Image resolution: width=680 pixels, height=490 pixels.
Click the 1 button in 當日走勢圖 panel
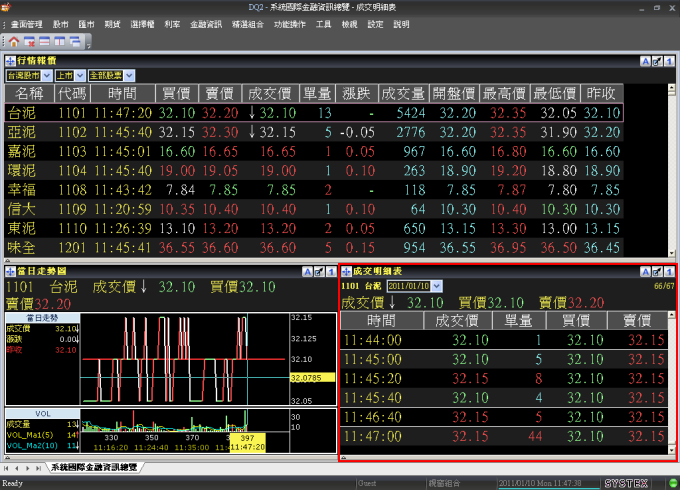click(331, 272)
